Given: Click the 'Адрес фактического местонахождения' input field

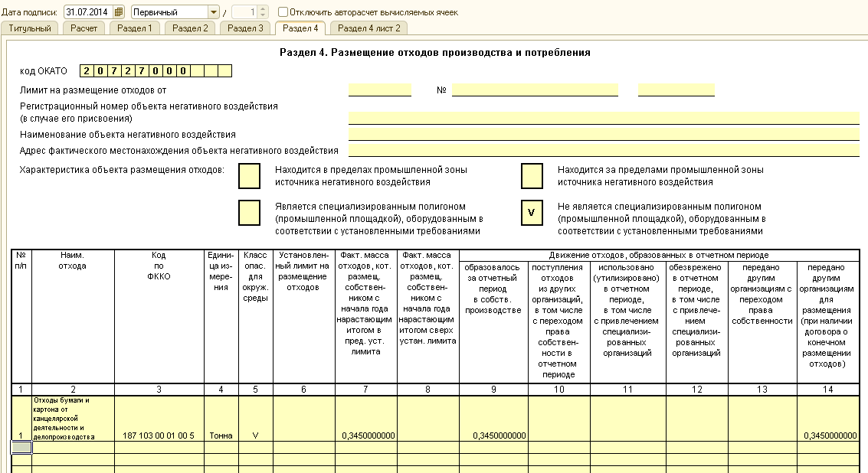Looking at the screenshot, I should click(603, 150).
